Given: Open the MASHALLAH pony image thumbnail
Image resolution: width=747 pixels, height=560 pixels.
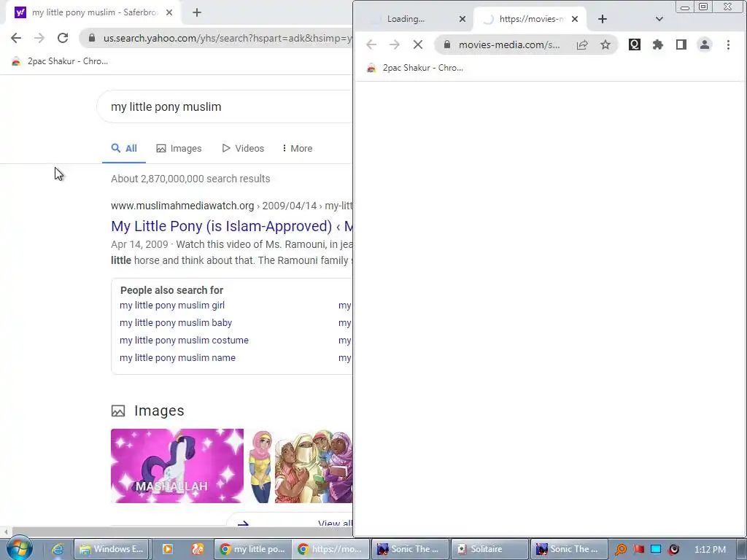Looking at the screenshot, I should (177, 466).
